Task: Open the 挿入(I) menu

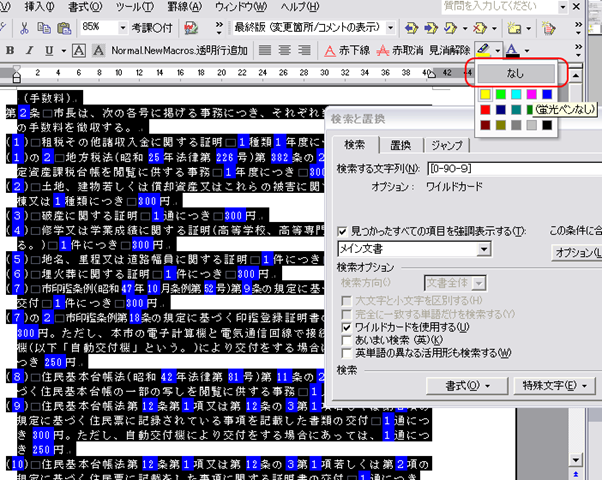Action: [39, 7]
